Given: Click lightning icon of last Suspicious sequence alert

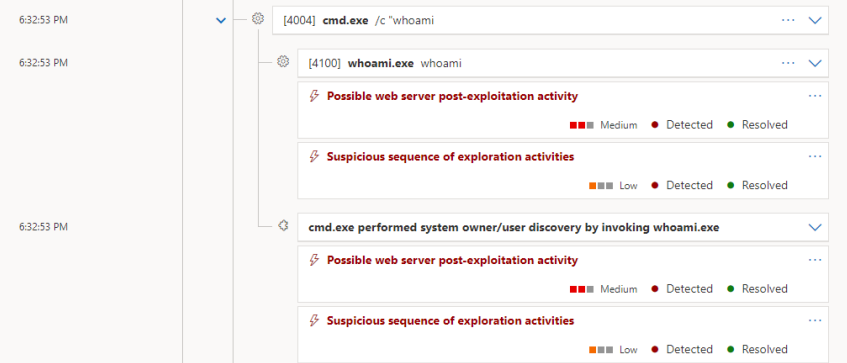Looking at the screenshot, I should click(314, 321).
